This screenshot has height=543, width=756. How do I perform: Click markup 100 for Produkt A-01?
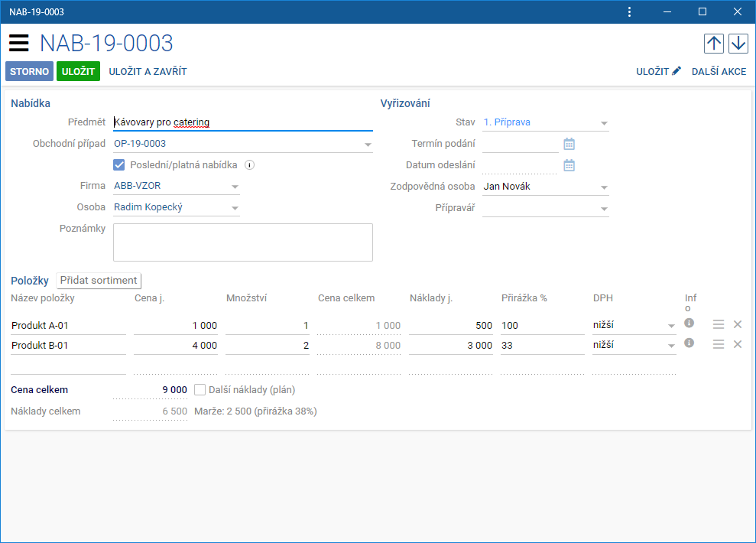click(x=543, y=326)
